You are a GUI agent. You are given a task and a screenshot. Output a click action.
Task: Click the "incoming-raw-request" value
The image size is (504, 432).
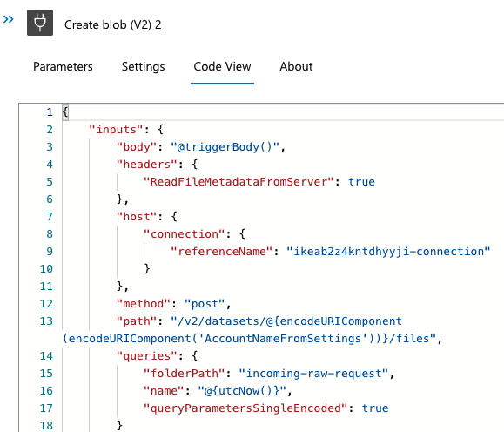313,373
